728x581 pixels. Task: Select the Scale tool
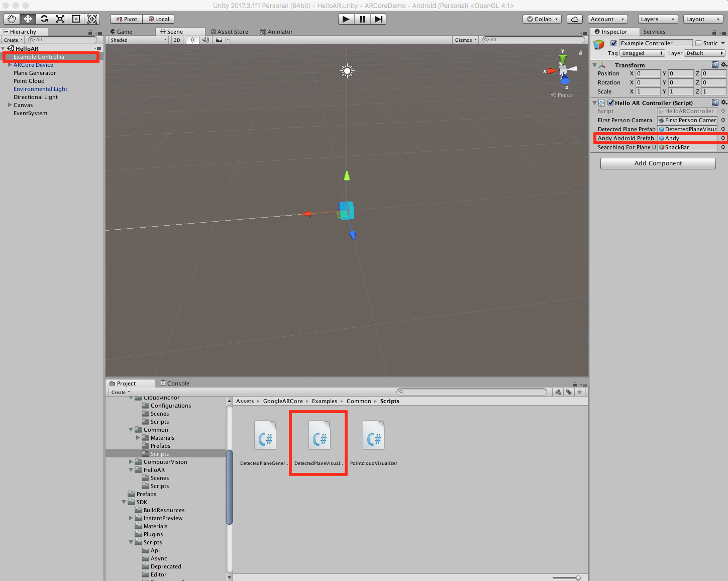pyautogui.click(x=60, y=19)
